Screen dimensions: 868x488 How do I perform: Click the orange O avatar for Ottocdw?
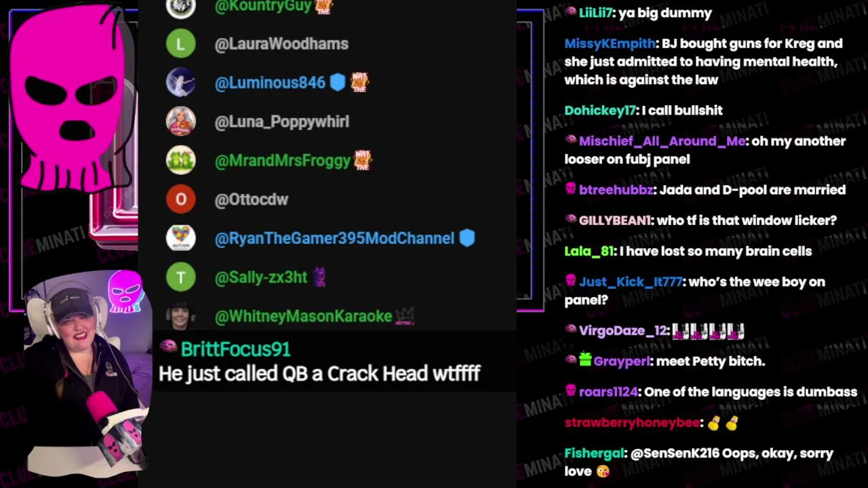tap(181, 199)
